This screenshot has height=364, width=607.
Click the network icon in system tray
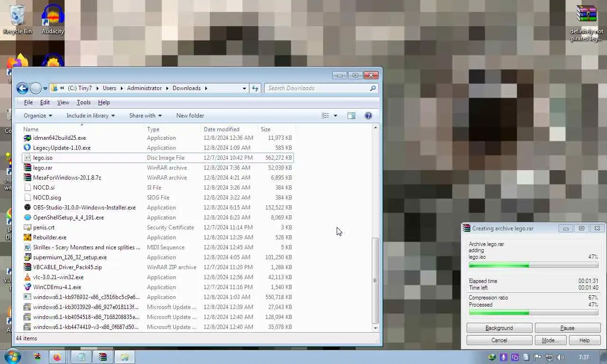pos(549,357)
